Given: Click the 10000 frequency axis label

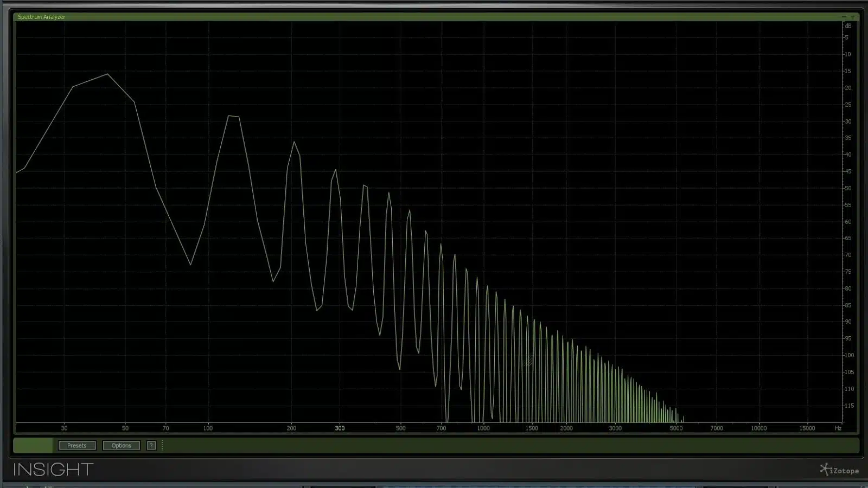Looking at the screenshot, I should (759, 428).
